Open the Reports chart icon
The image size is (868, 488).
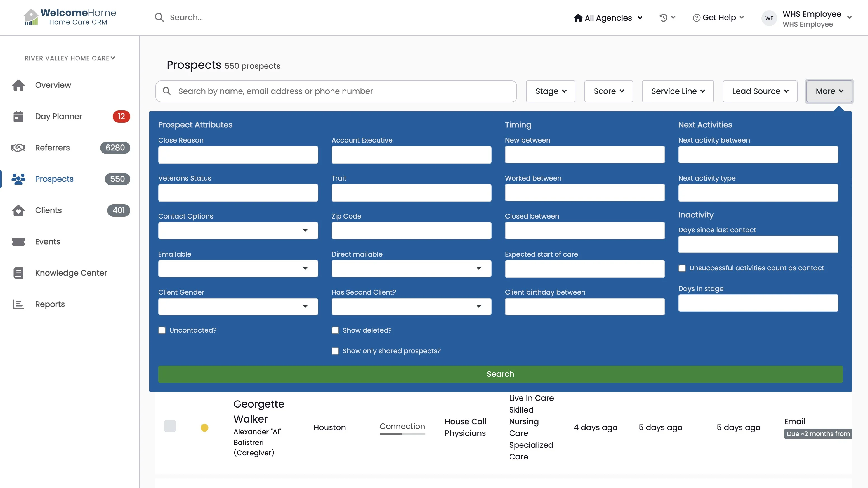[18, 304]
